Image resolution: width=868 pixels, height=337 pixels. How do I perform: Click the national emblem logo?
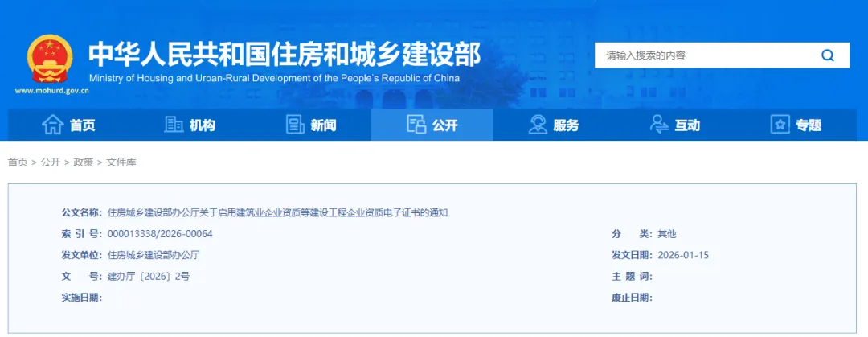tap(50, 59)
